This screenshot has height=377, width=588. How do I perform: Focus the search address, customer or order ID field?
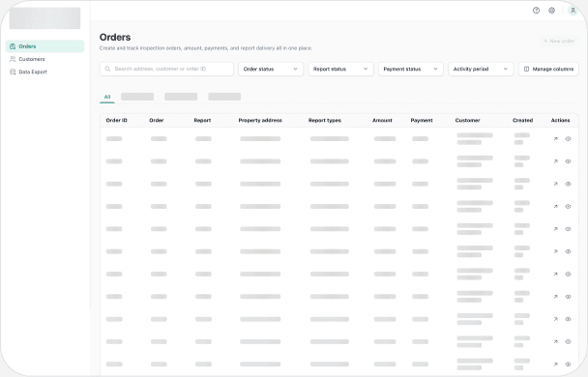point(166,69)
